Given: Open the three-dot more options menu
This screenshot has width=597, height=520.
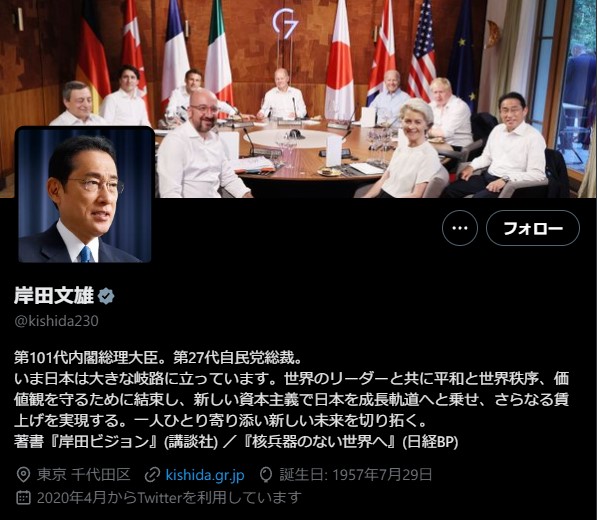Looking at the screenshot, I should point(460,228).
